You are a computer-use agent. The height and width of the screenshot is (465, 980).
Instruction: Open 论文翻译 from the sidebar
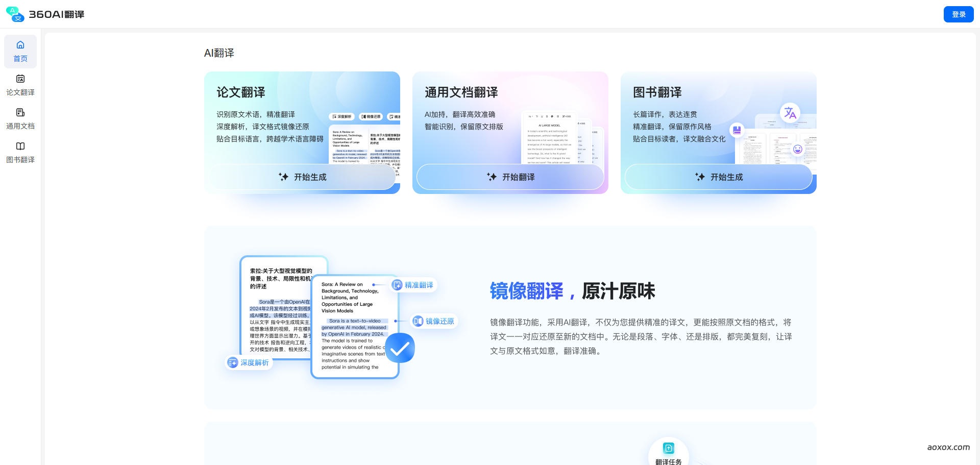[x=20, y=85]
